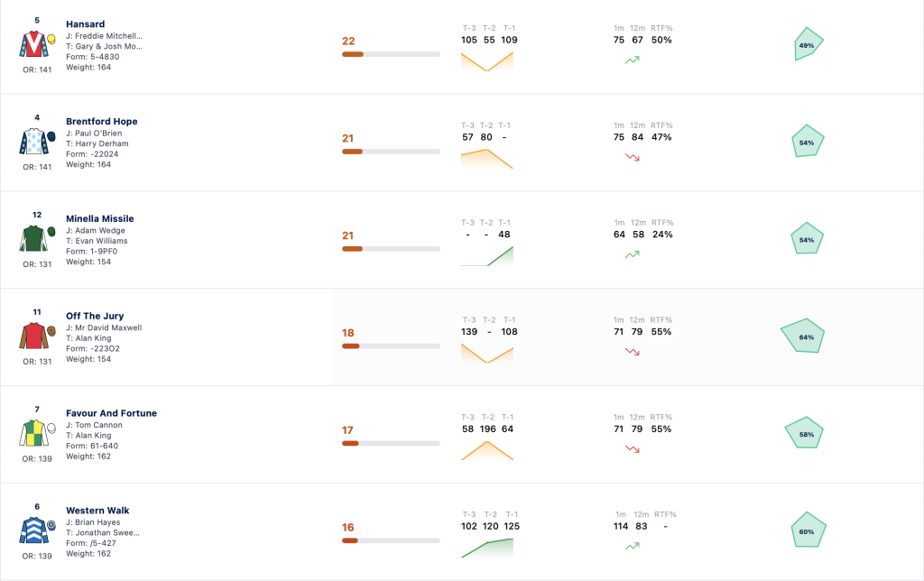Click Brentford Hope's red downward trend arrow
The height and width of the screenshot is (581, 924).
pyautogui.click(x=633, y=157)
